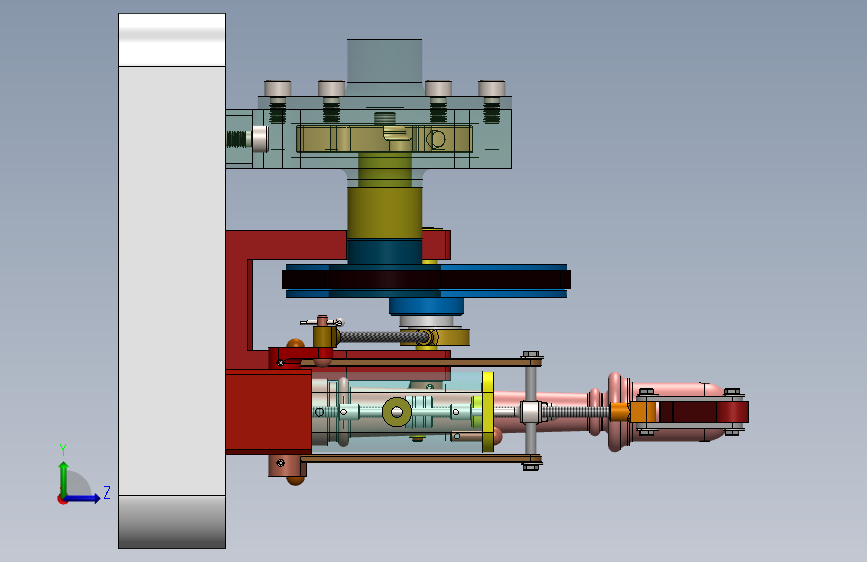The height and width of the screenshot is (562, 867).
Task: Click the "Y" axis label
Action: pos(63,450)
